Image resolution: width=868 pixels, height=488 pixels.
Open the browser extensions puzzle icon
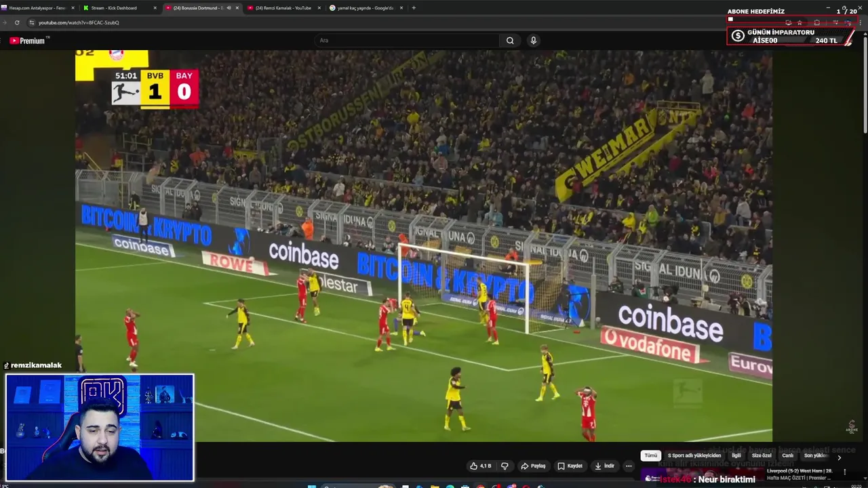point(817,22)
